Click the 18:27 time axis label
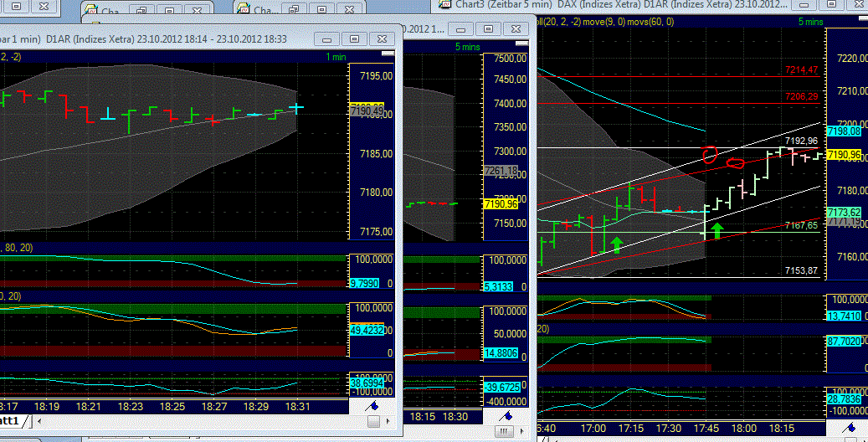 click(214, 407)
